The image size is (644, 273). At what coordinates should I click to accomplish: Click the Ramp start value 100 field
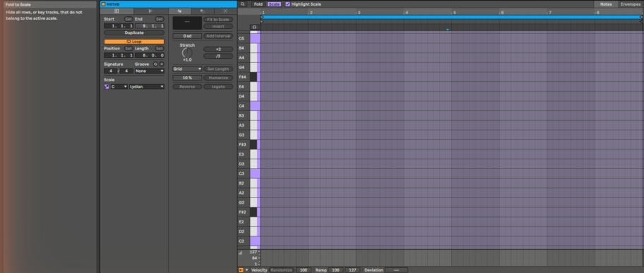(x=335, y=270)
